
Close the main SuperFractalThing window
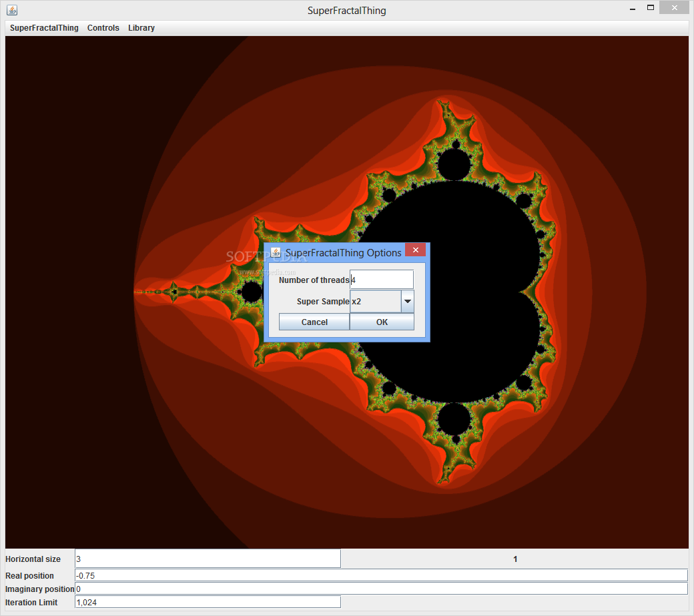click(674, 7)
